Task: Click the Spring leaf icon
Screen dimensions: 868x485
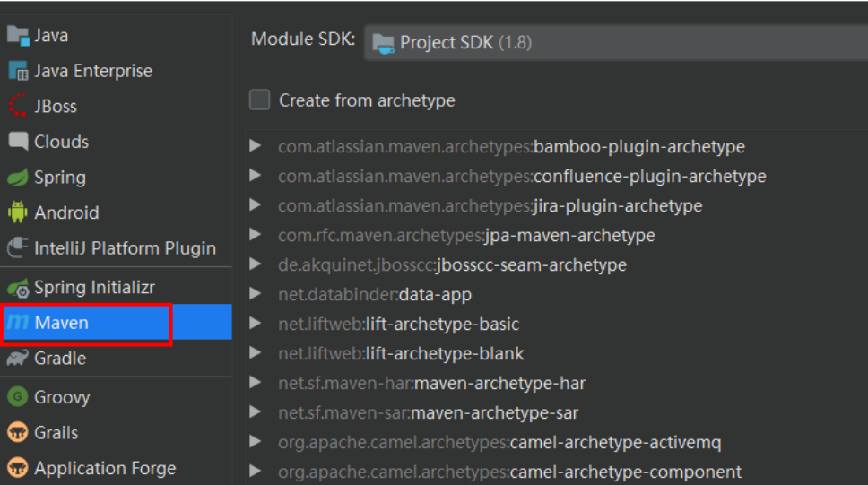Action: [18, 178]
